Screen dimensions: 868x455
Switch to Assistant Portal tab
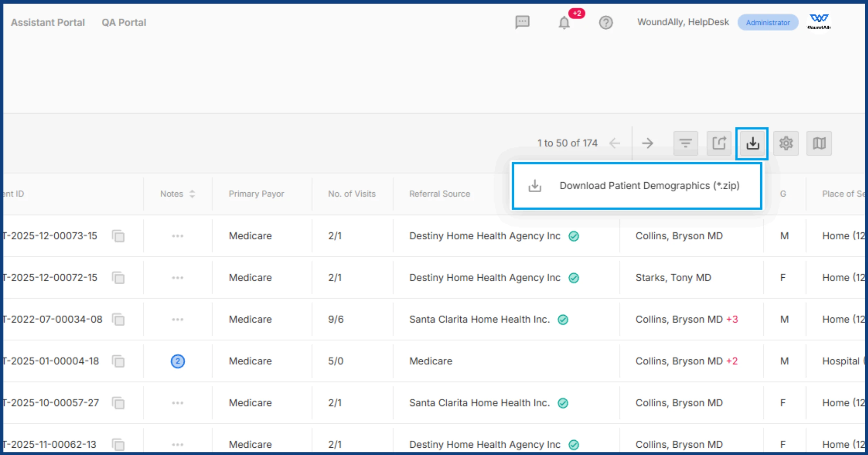pos(48,23)
